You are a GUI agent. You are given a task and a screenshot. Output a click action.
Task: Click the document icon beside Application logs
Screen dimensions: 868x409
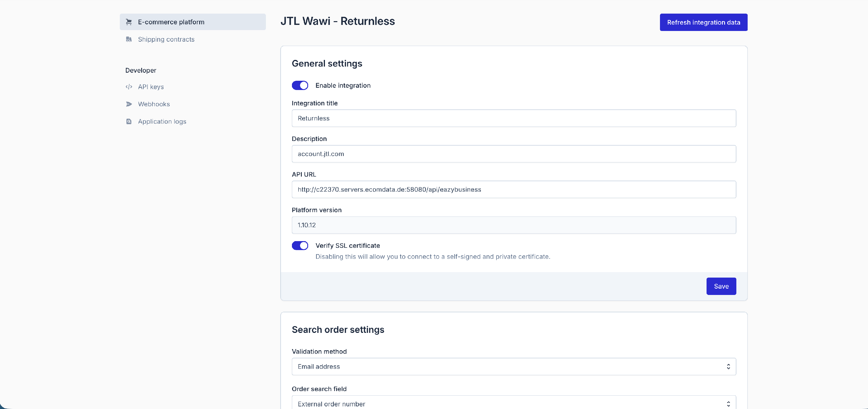pyautogui.click(x=129, y=121)
